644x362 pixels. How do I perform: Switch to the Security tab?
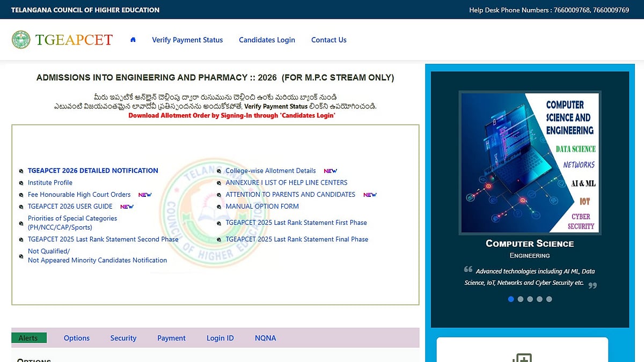[x=123, y=338]
